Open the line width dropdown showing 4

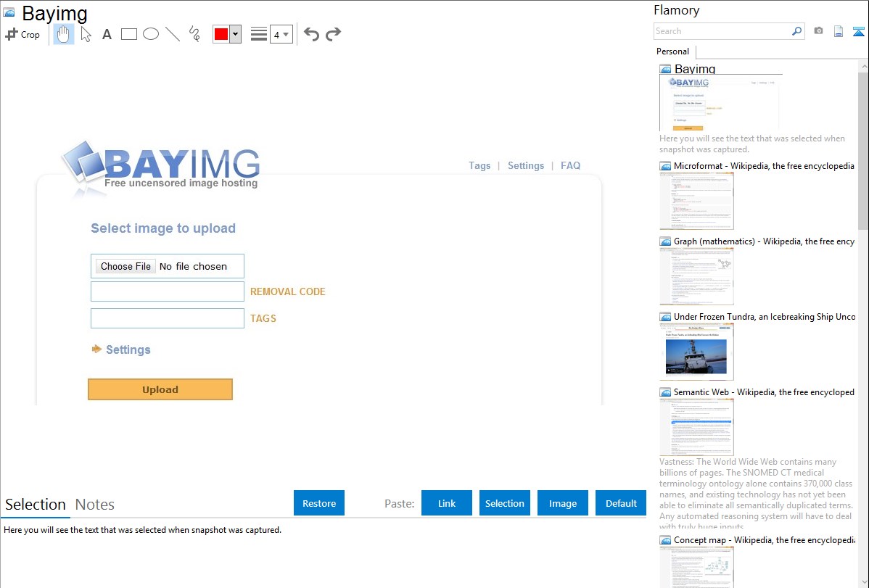click(x=281, y=34)
